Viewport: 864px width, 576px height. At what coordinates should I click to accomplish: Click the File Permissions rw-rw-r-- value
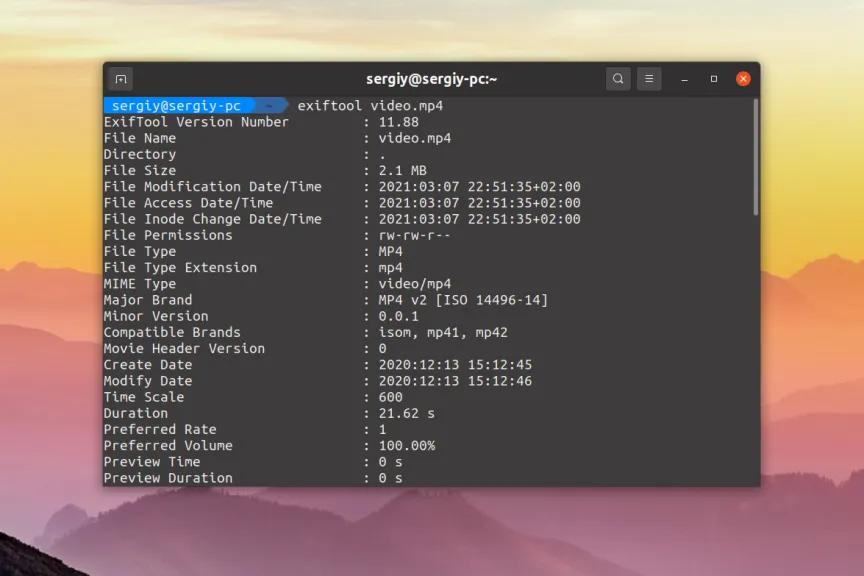pos(414,235)
